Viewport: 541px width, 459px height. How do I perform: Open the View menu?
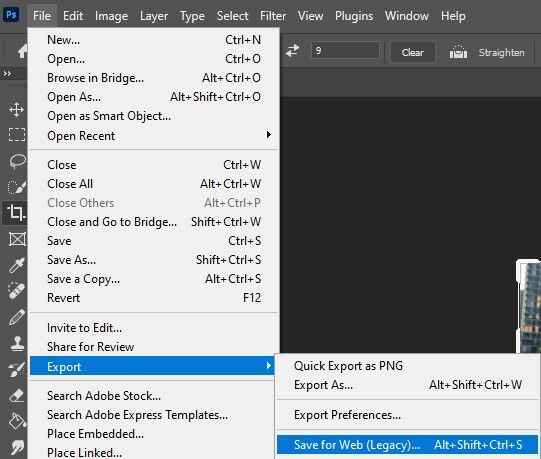(310, 16)
